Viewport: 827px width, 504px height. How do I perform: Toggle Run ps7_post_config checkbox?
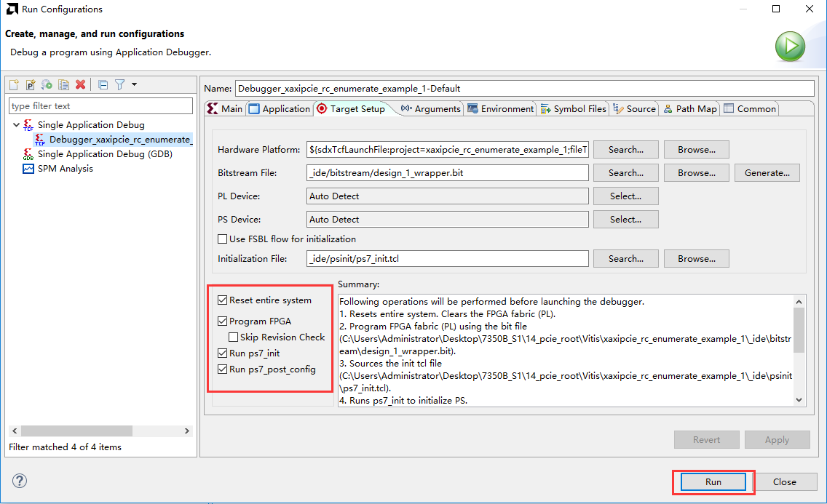point(223,369)
